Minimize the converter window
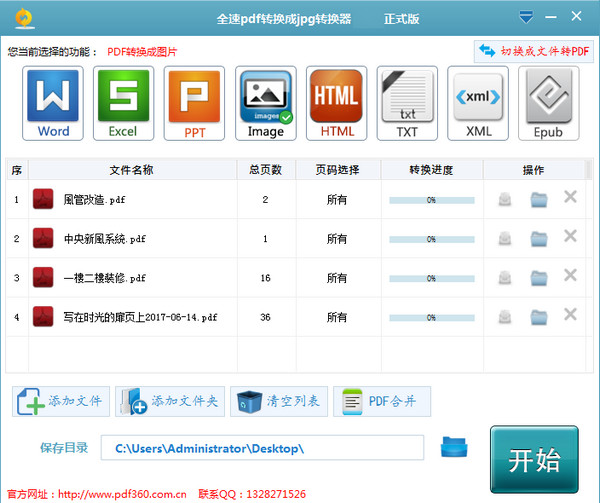Screen dimensions: 600x503 pyautogui.click(x=551, y=17)
